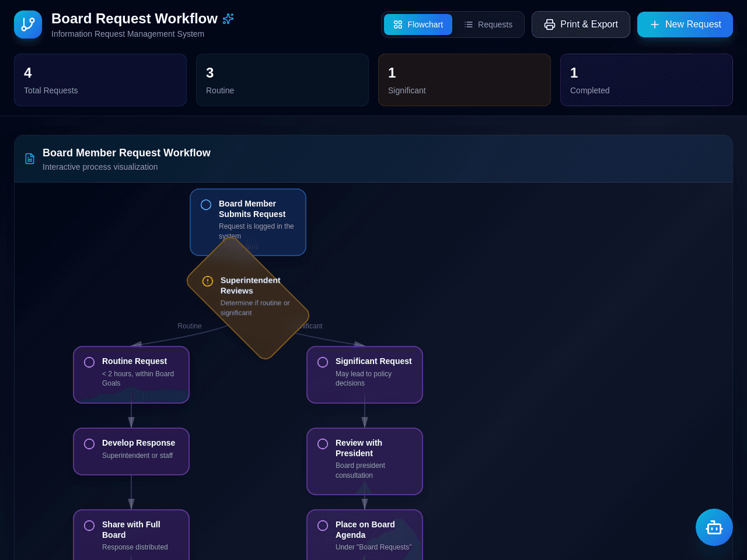Click the Board Member Request Workflow heading
This screenshot has height=560, width=747.
click(127, 153)
